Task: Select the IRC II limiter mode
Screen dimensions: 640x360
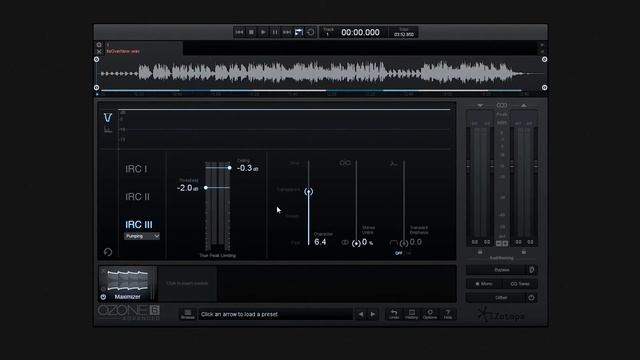Action: (x=137, y=197)
